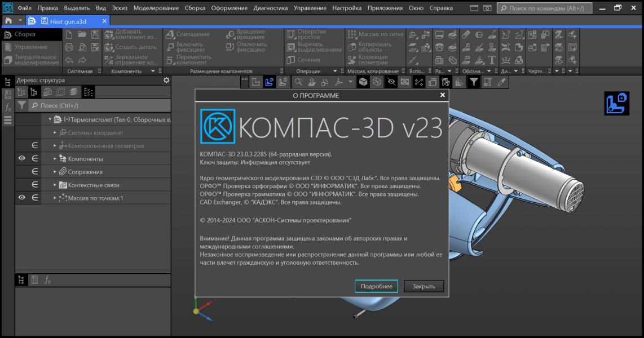This screenshot has width=644, height=338.
Task: Click the Подробнее button
Action: pyautogui.click(x=376, y=286)
